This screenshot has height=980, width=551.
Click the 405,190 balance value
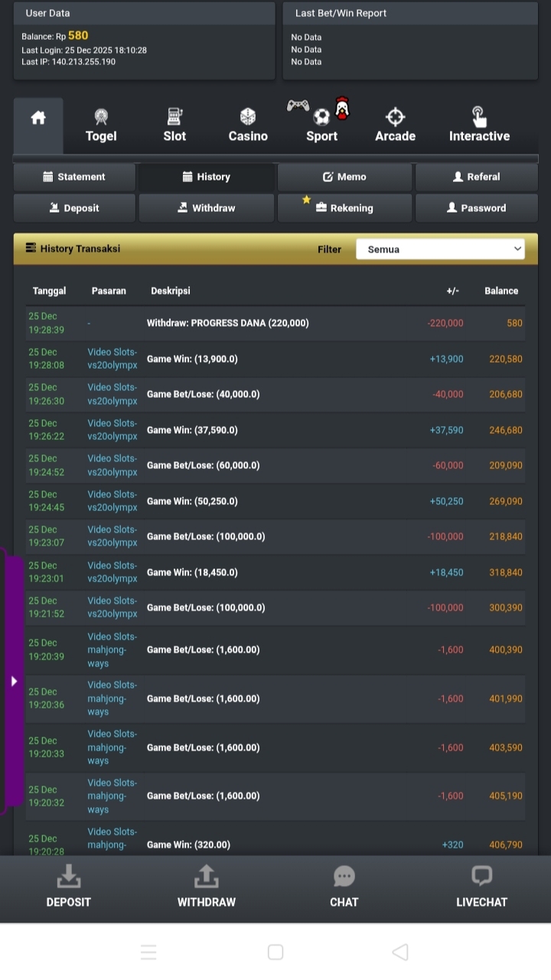506,796
